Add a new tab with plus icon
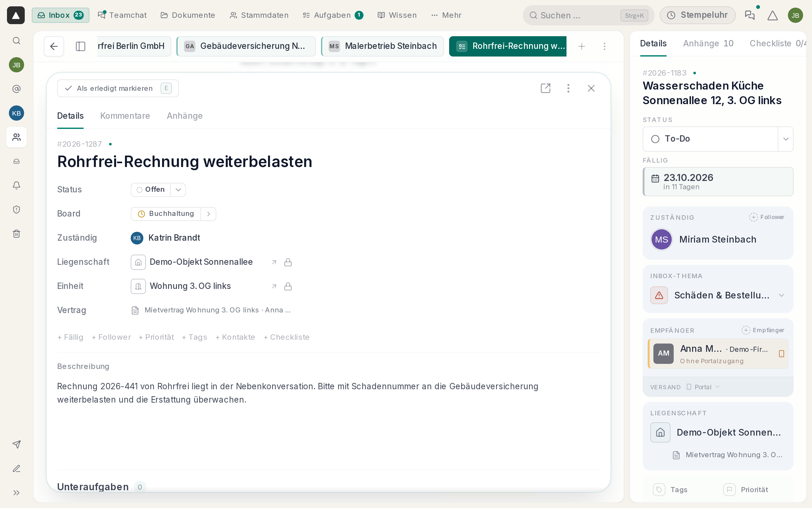Viewport: 812px width, 508px height. (582, 46)
